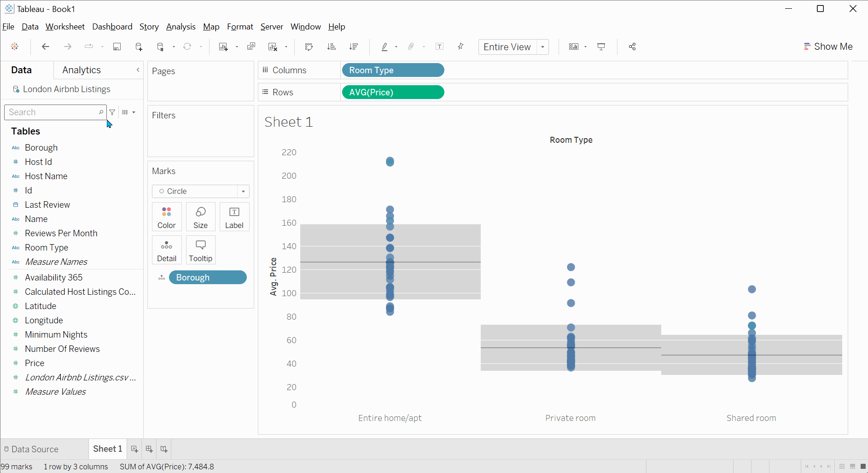Viewport: 868px width, 473px height.
Task: Select the Sheet 1 tab
Action: coord(107,449)
